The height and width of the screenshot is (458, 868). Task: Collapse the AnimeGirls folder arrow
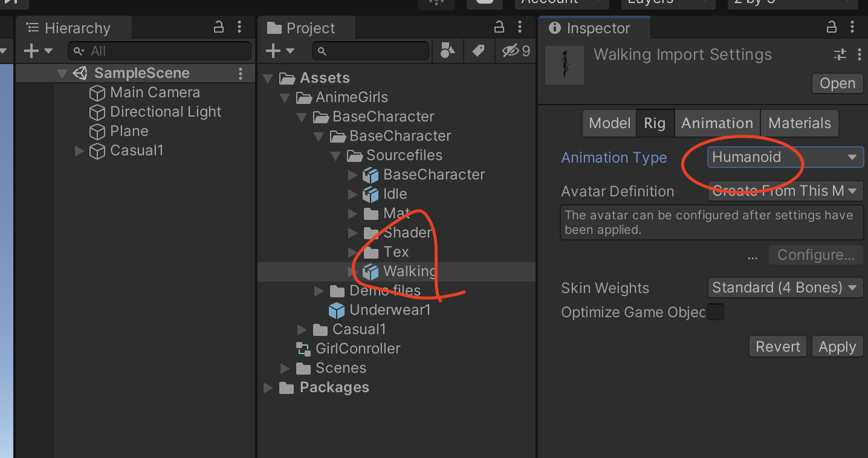(x=285, y=98)
